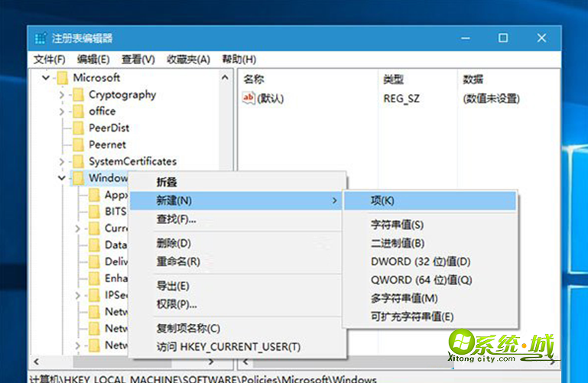
Task: Click the SystemCertificates folder icon
Action: (x=79, y=161)
